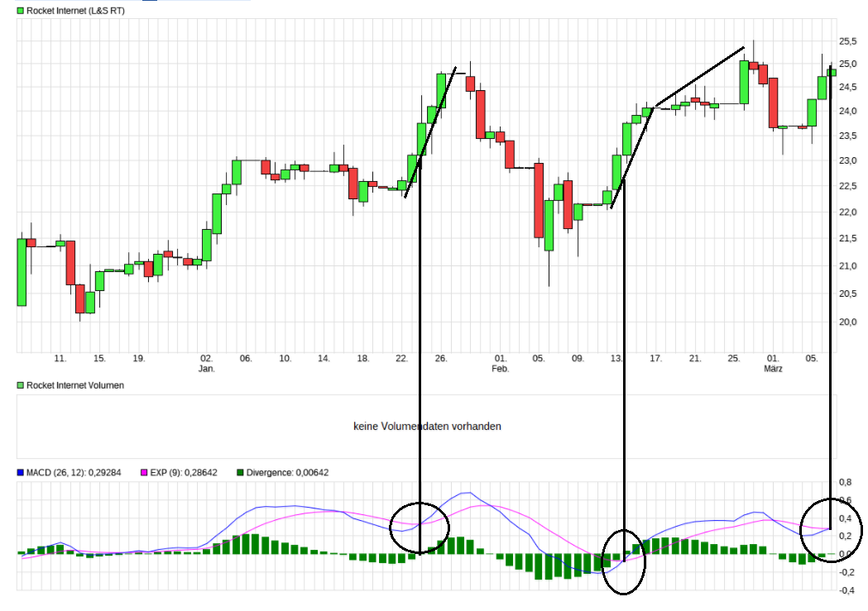Click the 09. date label on time axis

click(x=578, y=359)
